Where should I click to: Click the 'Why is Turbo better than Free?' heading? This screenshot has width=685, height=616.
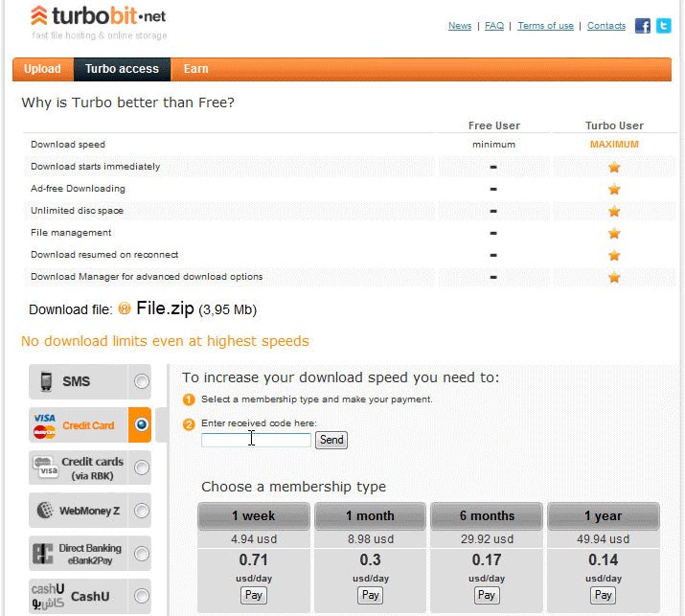tap(128, 103)
